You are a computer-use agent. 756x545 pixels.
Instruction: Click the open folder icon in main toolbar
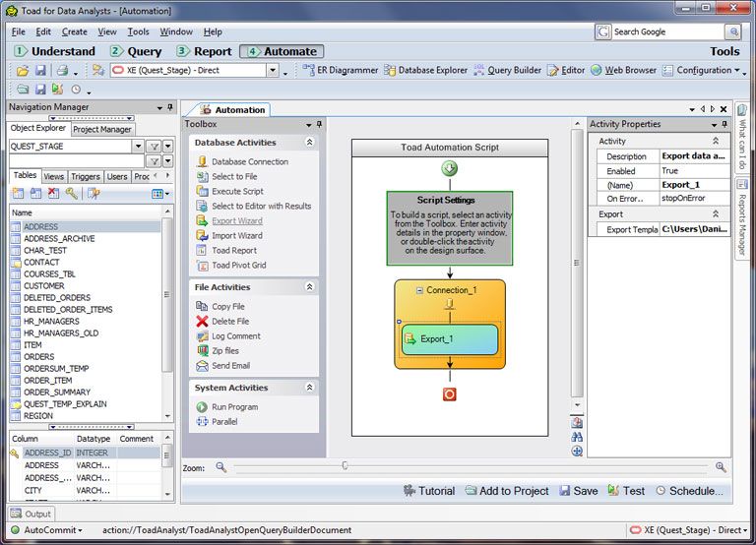tap(23, 71)
